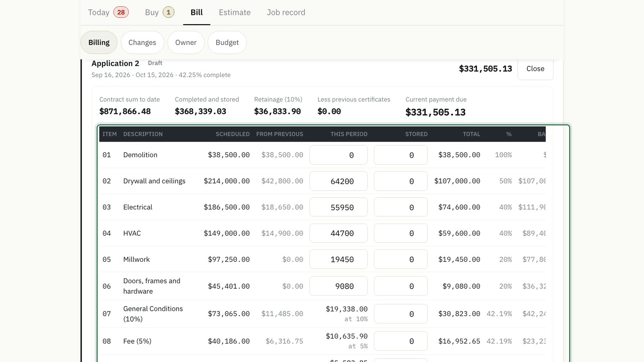Select the Bill tab
This screenshot has height=362, width=644.
[196, 12]
